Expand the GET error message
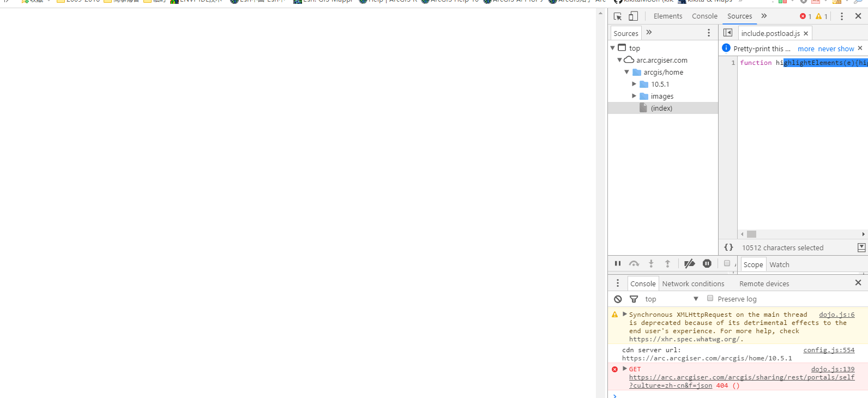The height and width of the screenshot is (398, 868). 625,369
